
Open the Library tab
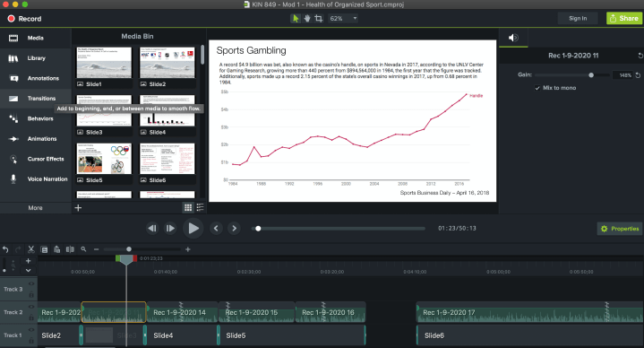35,58
